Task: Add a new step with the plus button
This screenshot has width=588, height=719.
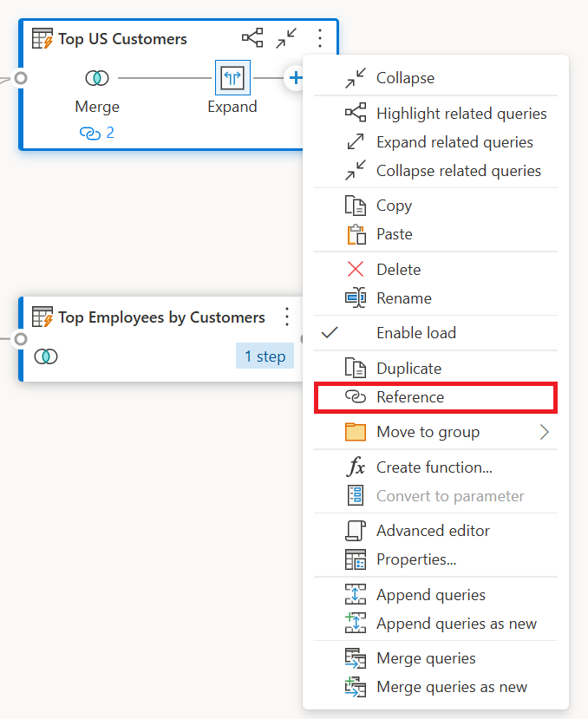Action: (x=296, y=78)
